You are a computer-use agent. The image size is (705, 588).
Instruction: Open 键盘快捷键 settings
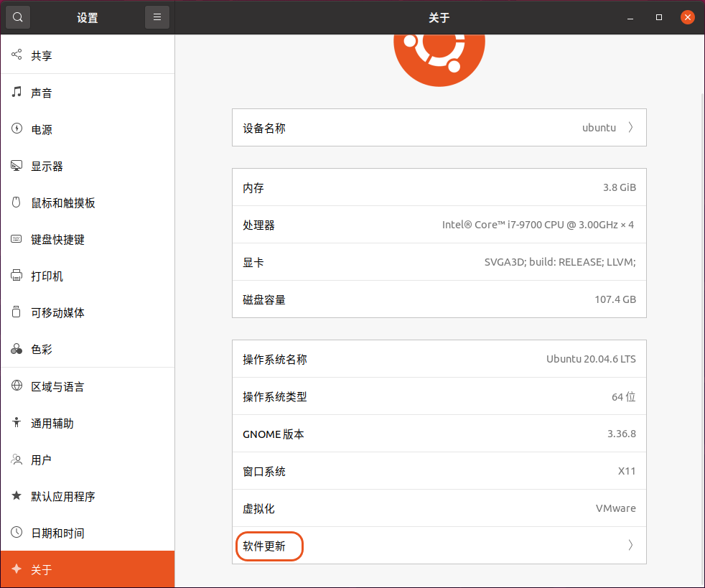[x=88, y=240]
